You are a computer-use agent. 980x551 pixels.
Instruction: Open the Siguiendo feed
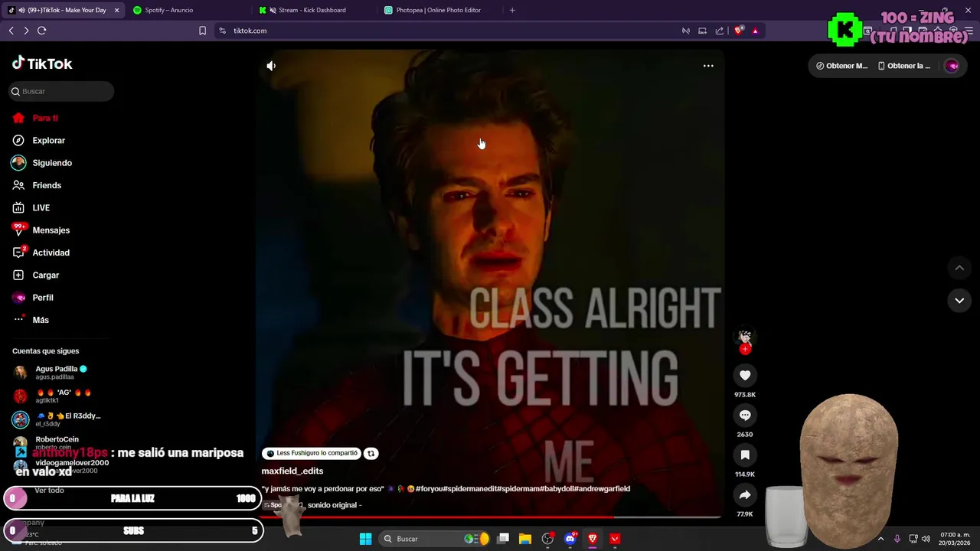(52, 163)
